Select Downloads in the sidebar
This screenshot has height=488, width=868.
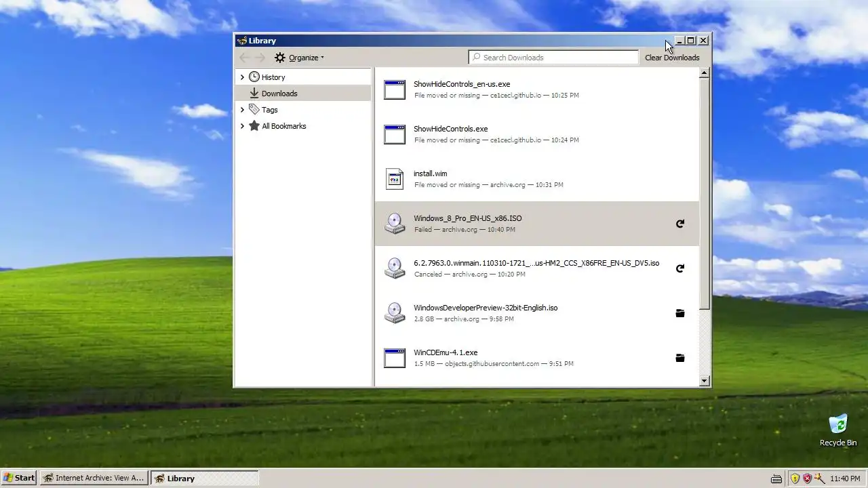click(303, 94)
